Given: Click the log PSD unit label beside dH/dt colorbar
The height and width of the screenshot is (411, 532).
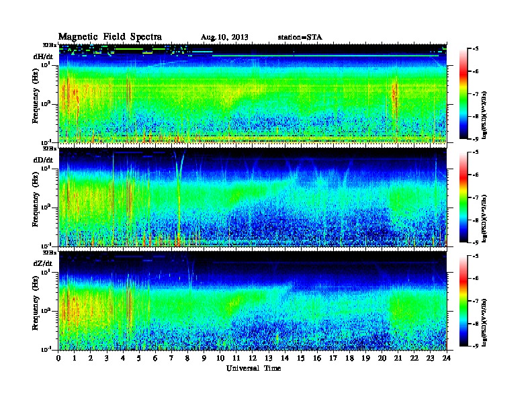Looking at the screenshot, I should 484,115.
